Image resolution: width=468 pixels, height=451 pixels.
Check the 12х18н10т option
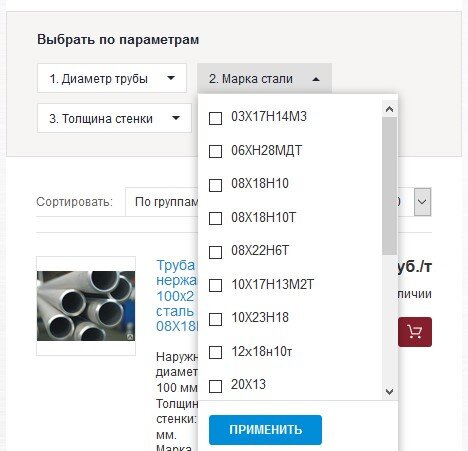pyautogui.click(x=215, y=352)
